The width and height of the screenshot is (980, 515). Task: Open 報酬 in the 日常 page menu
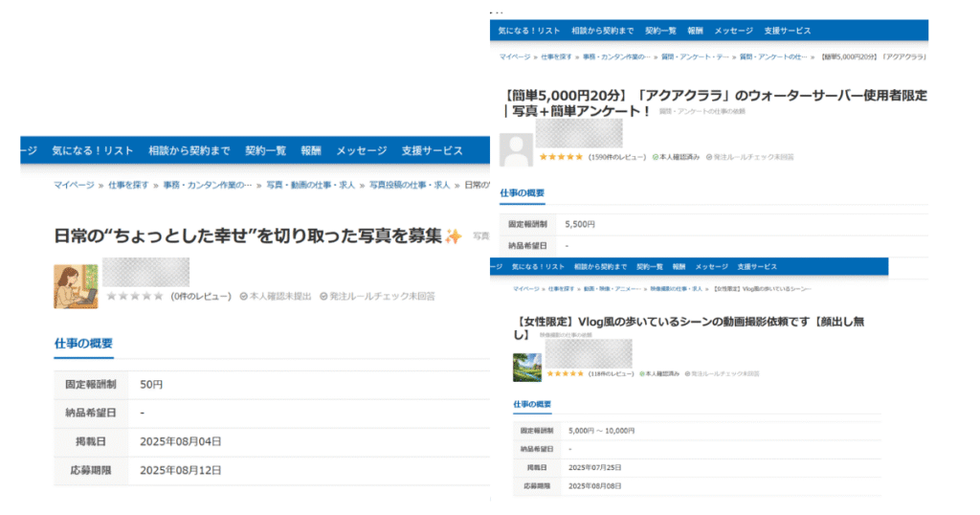[x=311, y=150]
